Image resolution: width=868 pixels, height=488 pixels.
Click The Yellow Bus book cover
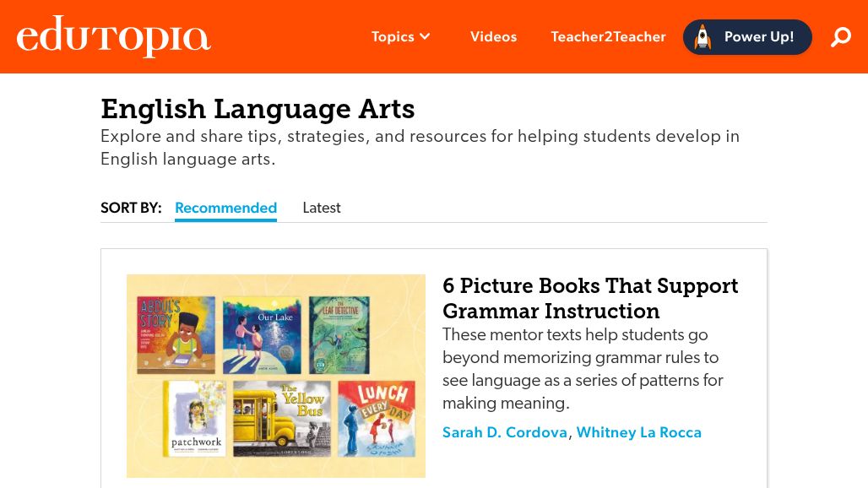tap(282, 419)
